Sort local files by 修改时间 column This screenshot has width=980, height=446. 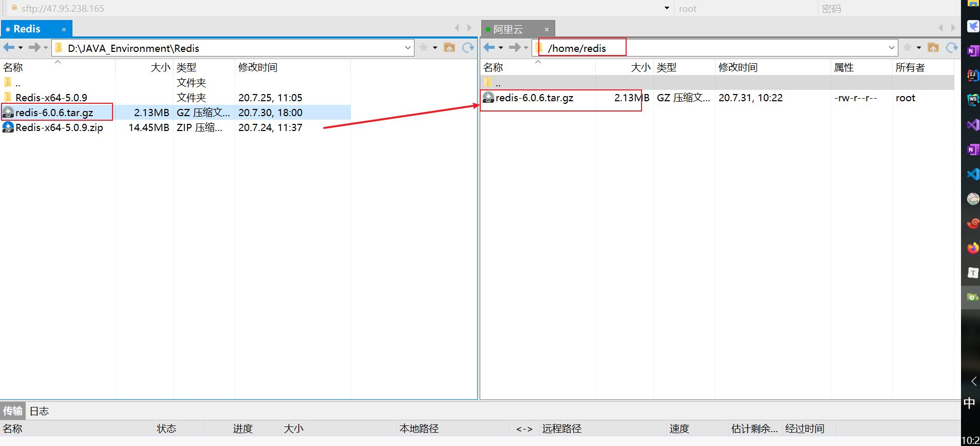(293, 67)
